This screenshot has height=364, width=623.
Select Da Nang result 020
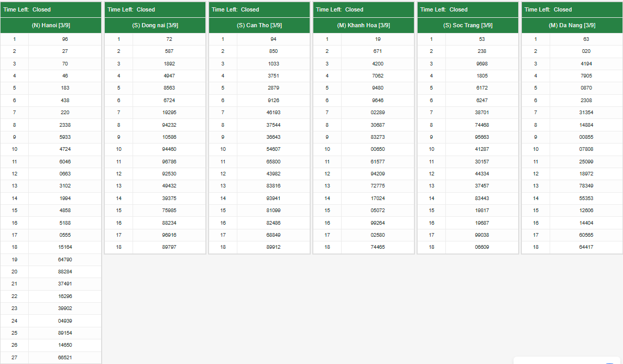pos(586,51)
